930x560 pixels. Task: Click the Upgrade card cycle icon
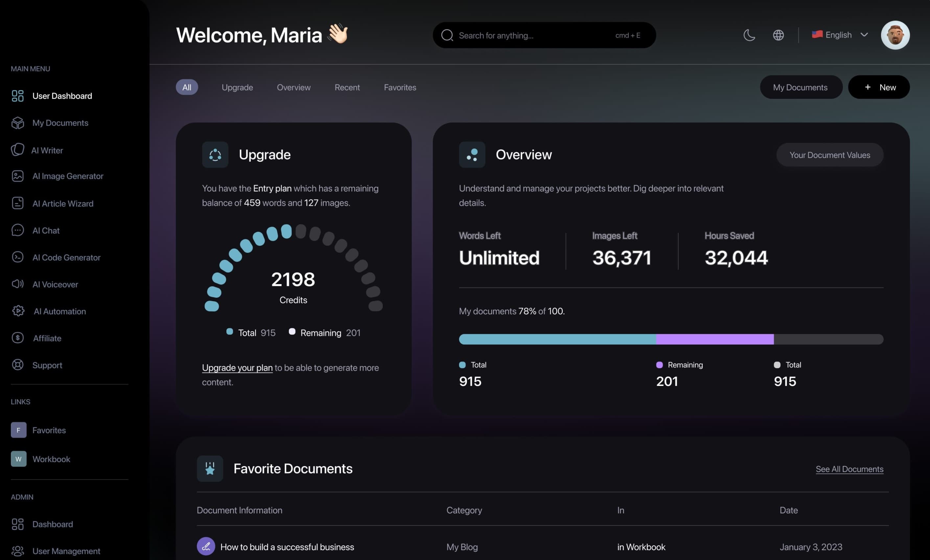(x=215, y=154)
